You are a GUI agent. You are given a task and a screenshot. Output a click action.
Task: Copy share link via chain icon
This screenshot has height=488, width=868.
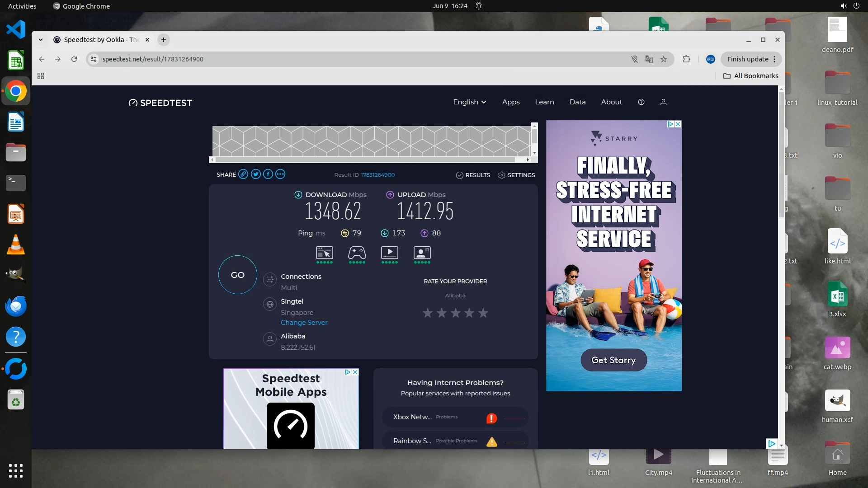tap(243, 174)
